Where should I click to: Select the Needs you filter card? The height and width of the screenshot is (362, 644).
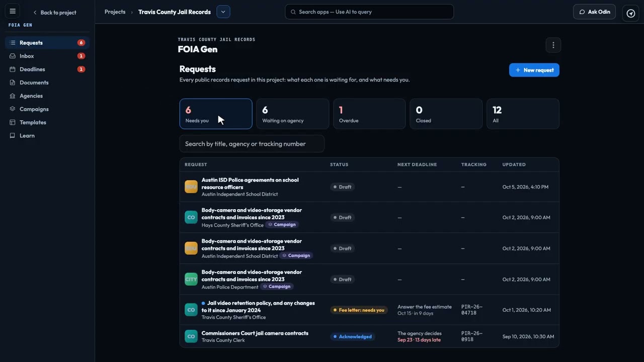[216, 114]
